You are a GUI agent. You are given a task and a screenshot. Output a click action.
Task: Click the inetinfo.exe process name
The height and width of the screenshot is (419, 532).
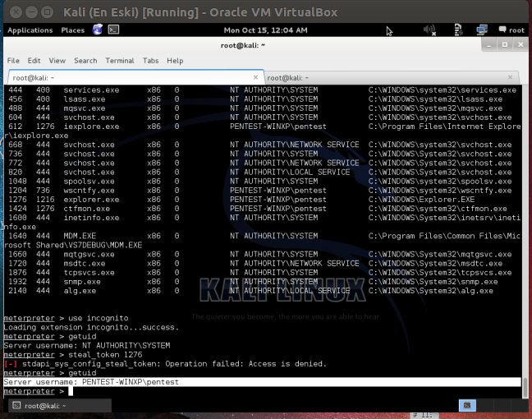pos(91,218)
